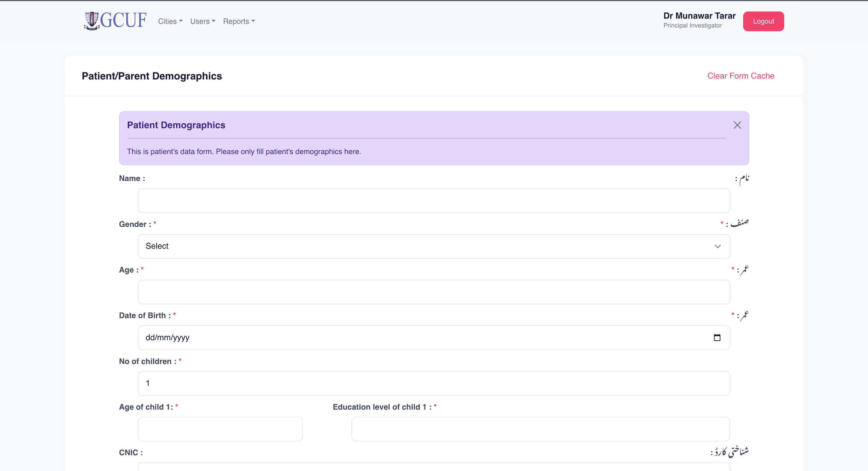This screenshot has width=868, height=471.
Task: Click into the Age input field
Action: pos(434,292)
